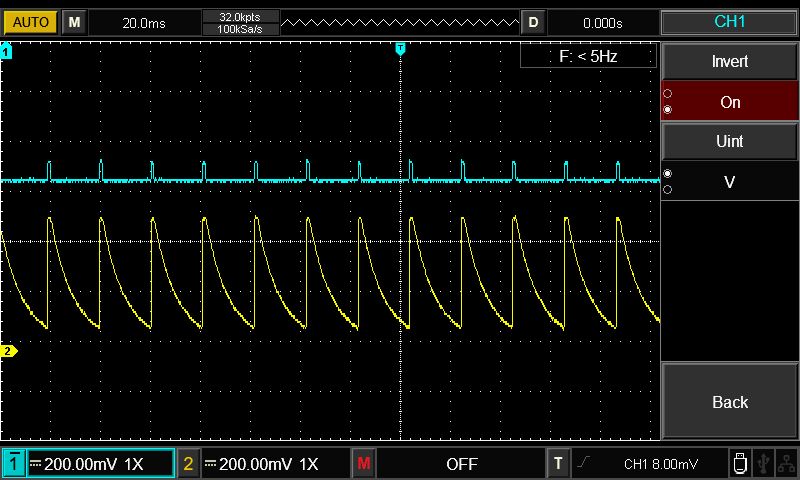Toggle the AUTO trigger mode badge
800x480 pixels.
pos(30,22)
